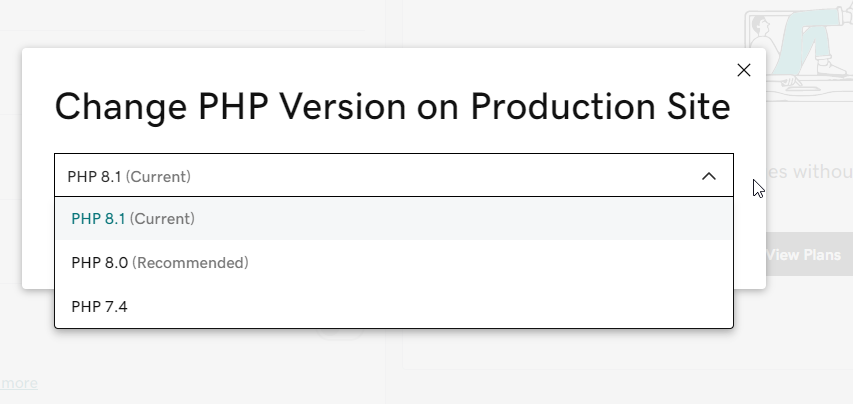Click the 'PHP 7.4' text label

(x=99, y=307)
